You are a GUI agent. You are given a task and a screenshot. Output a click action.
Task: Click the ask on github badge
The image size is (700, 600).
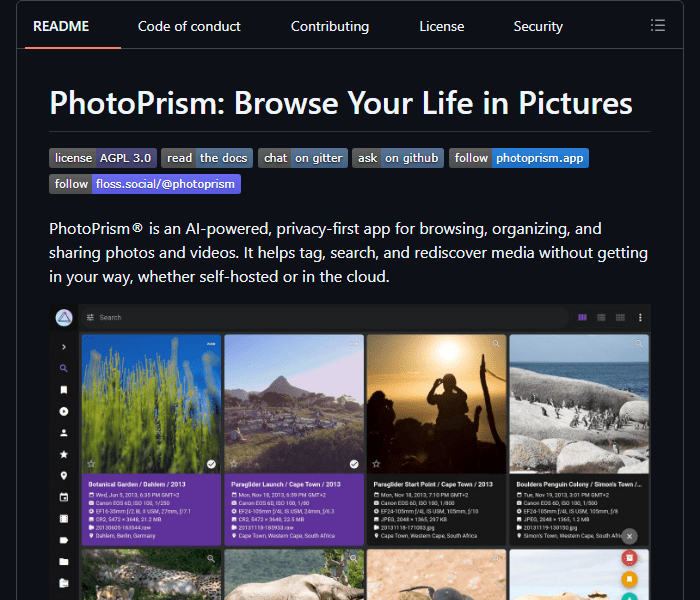click(x=398, y=158)
